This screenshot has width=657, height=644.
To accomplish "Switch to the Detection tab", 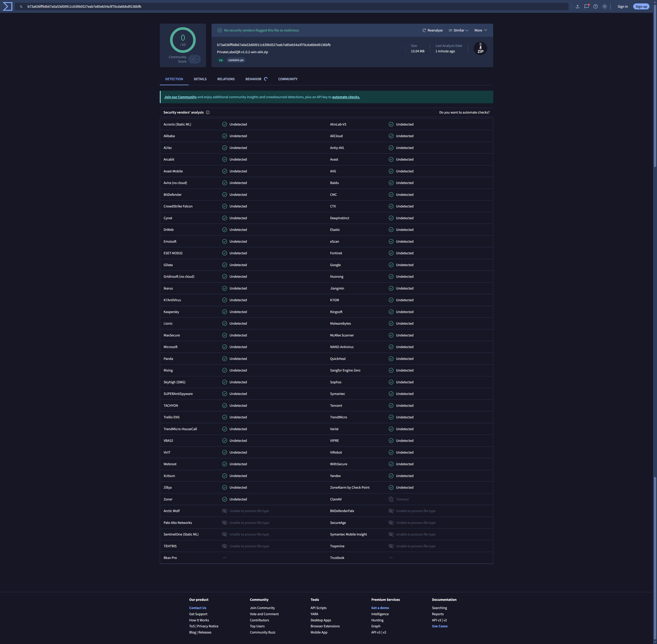I will click(174, 79).
